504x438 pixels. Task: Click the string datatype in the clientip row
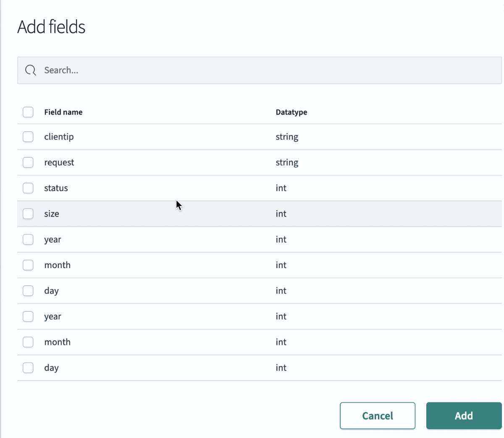pyautogui.click(x=287, y=137)
